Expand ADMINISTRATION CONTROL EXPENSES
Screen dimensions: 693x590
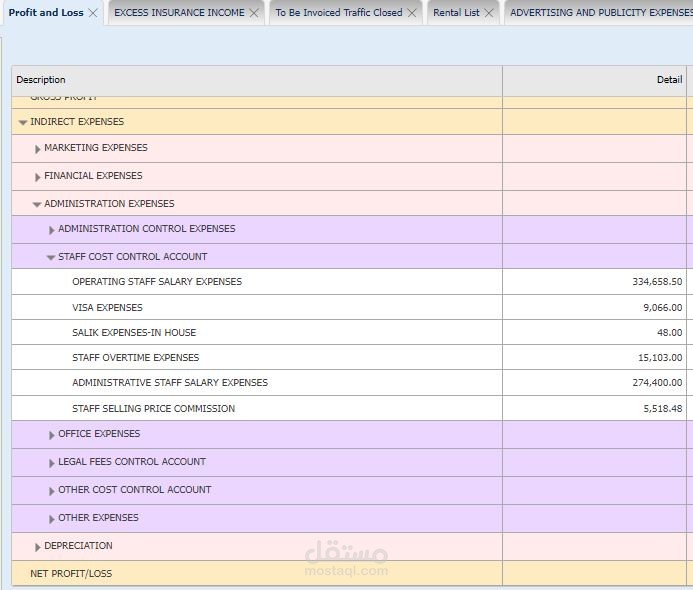(x=52, y=230)
